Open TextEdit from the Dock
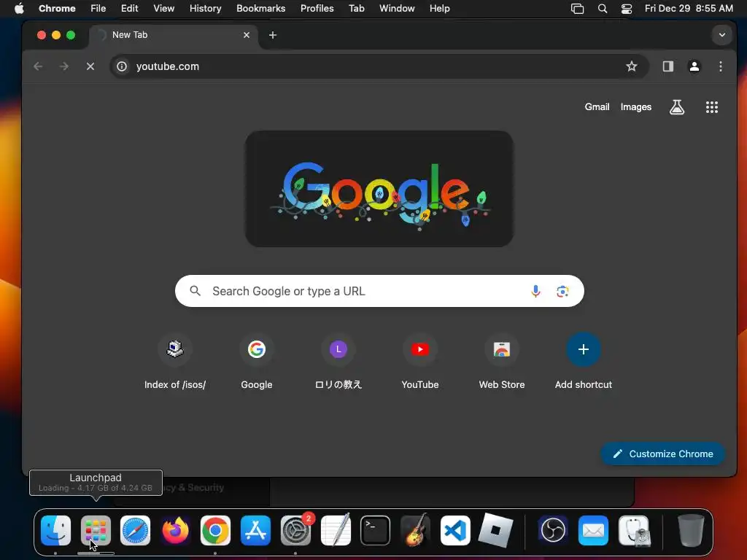 click(x=336, y=531)
